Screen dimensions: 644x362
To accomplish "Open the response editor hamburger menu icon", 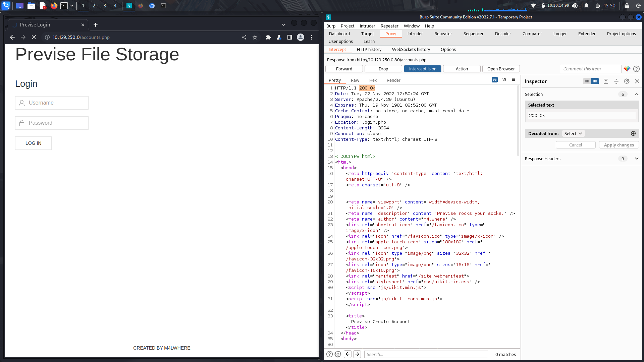I will pyautogui.click(x=514, y=79).
